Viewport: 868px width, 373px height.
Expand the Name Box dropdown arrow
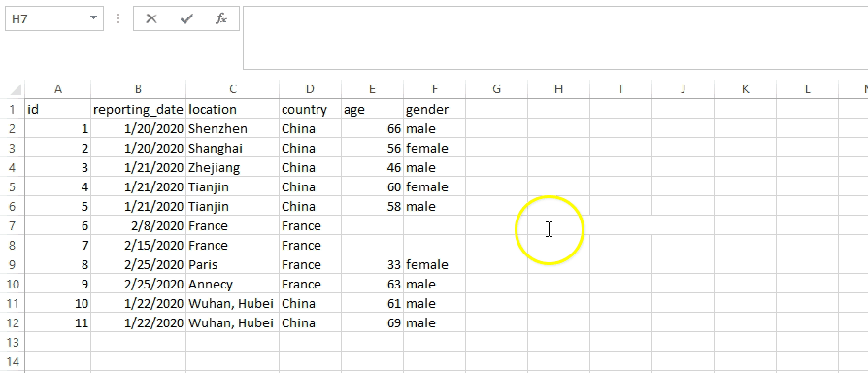pos(93,18)
